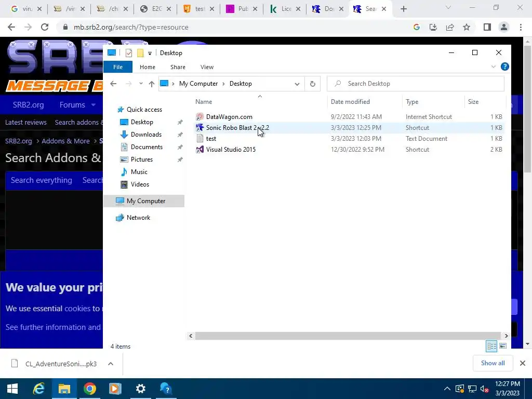Image resolution: width=532 pixels, height=399 pixels.
Task: Expand the Explorer ribbon with the chevron
Action: [x=494, y=67]
